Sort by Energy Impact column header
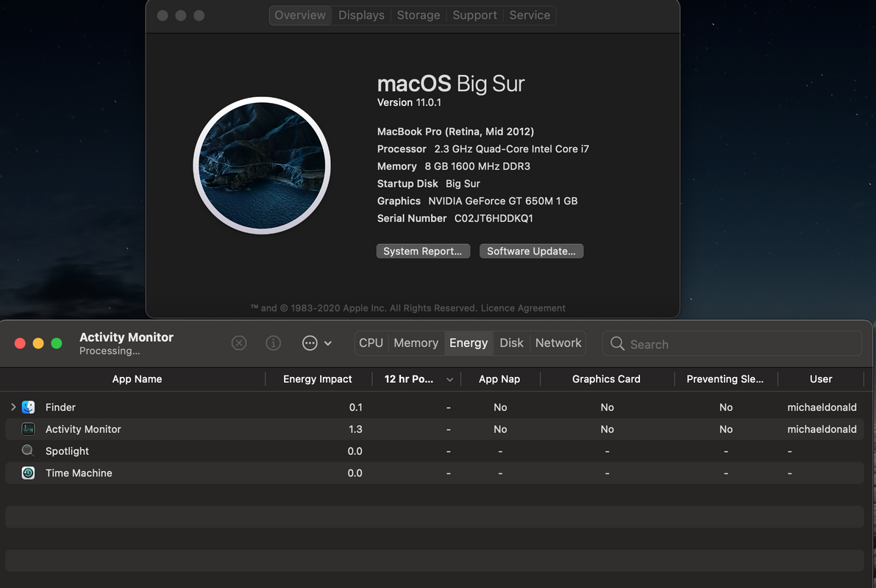Viewport: 876px width, 588px height. (x=317, y=379)
